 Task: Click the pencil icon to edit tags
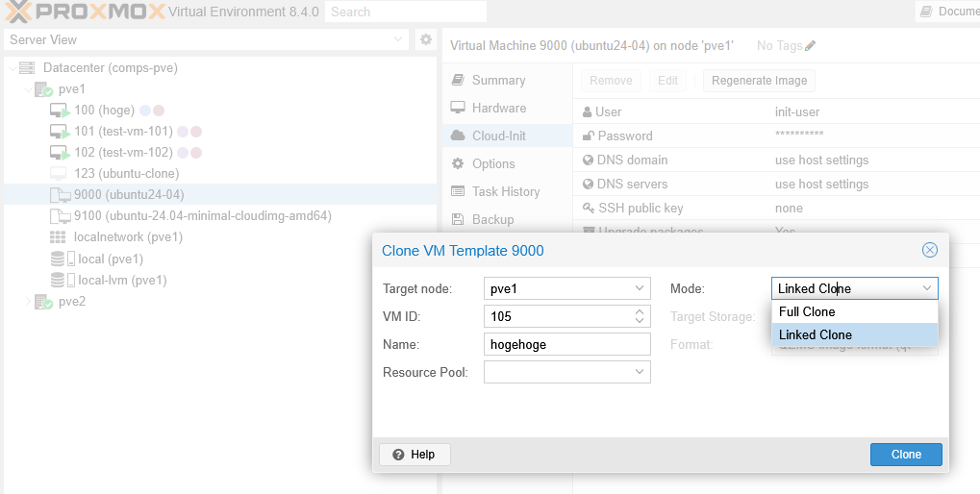[811, 45]
